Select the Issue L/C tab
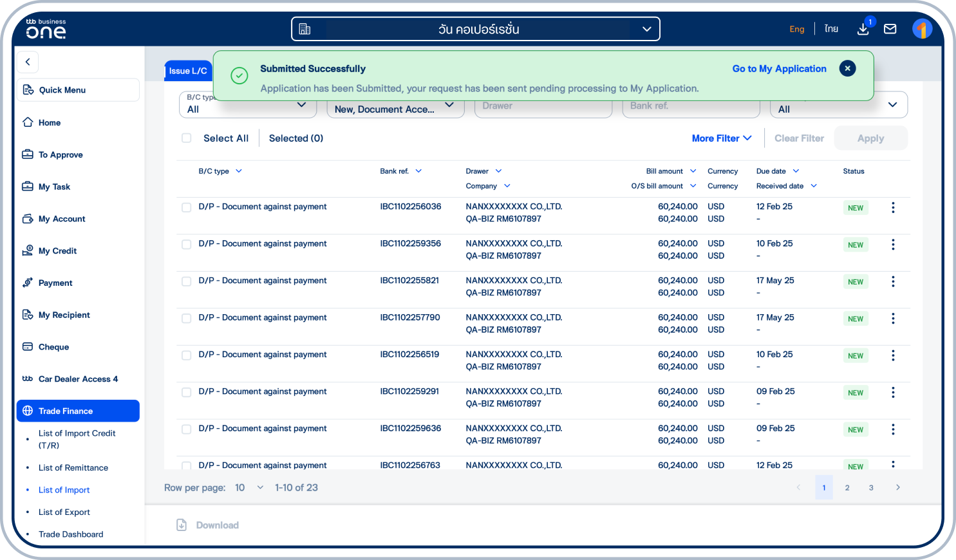The width and height of the screenshot is (956, 560). (188, 71)
